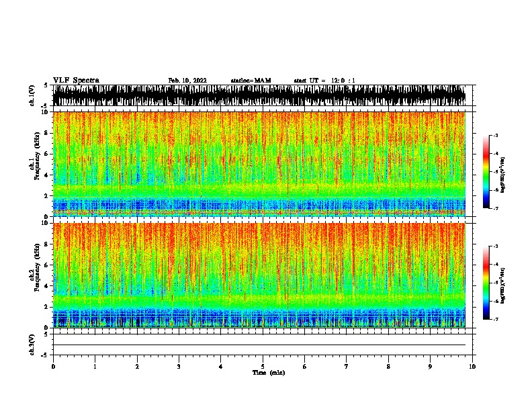
Task: Click the 'station=MAM' header text
Action: [x=251, y=81]
